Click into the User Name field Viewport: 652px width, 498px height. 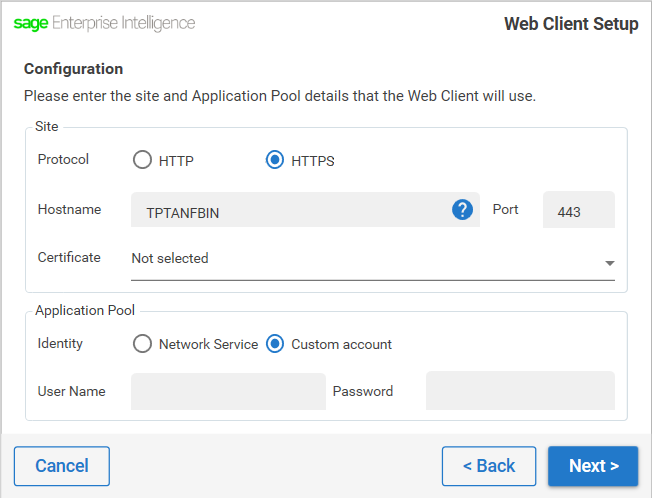point(228,391)
